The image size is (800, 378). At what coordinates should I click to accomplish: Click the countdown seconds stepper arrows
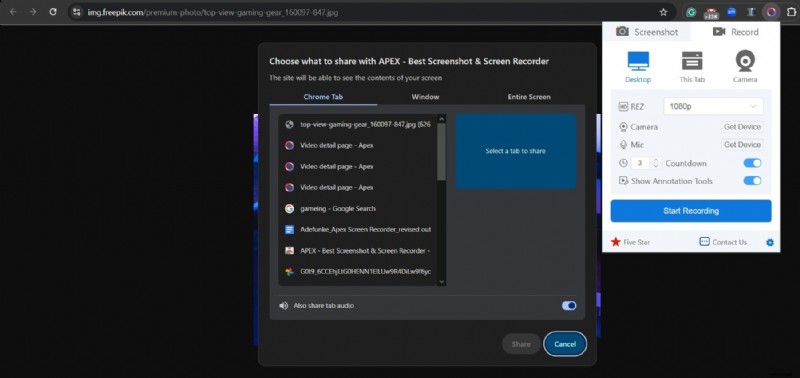click(656, 163)
